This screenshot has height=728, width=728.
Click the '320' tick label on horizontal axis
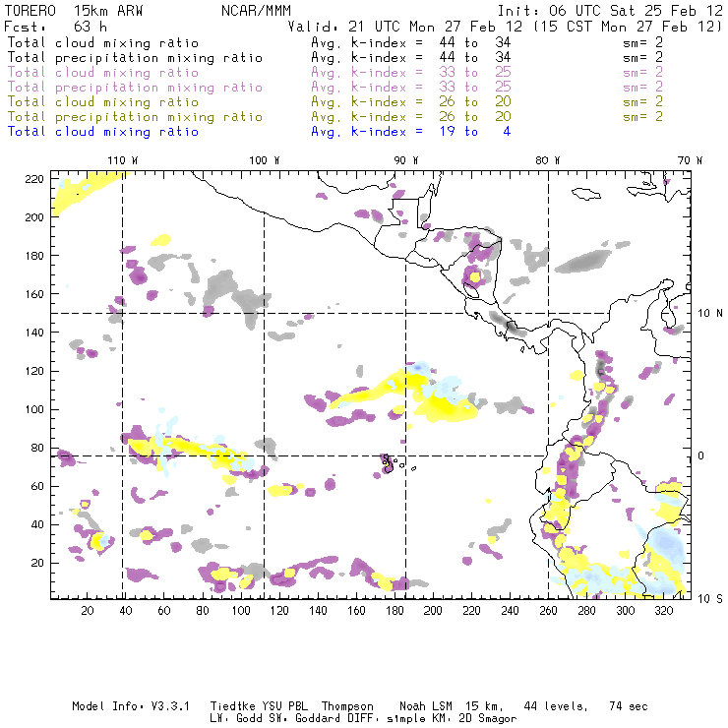(663, 611)
